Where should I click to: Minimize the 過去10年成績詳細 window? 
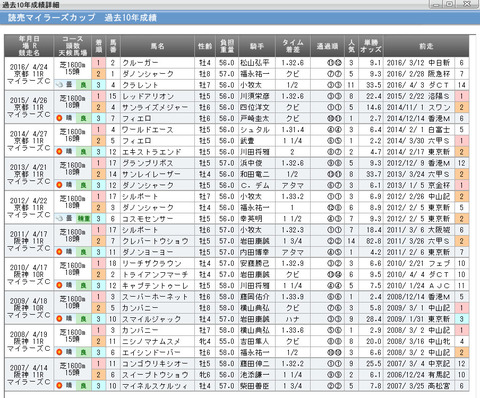click(436, 4)
